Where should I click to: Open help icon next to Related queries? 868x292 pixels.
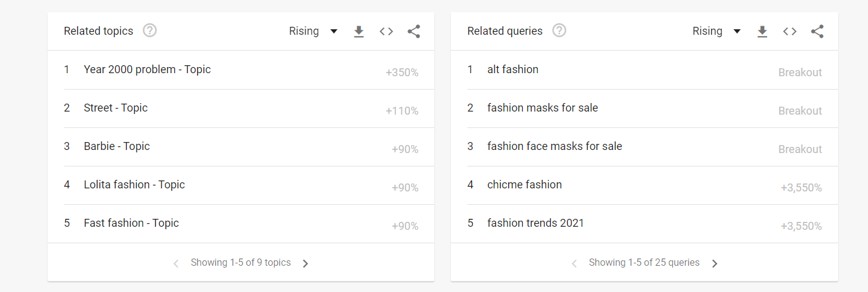pos(559,30)
